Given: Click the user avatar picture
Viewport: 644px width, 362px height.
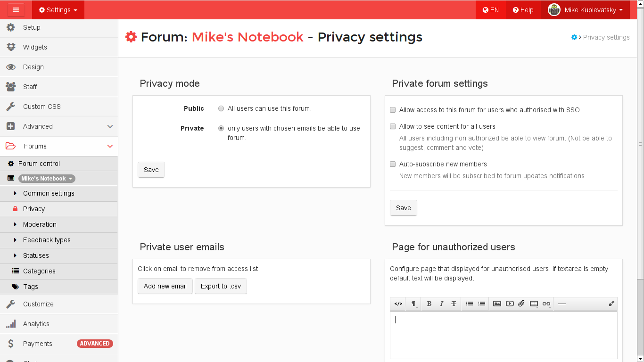Looking at the screenshot, I should 554,9.
